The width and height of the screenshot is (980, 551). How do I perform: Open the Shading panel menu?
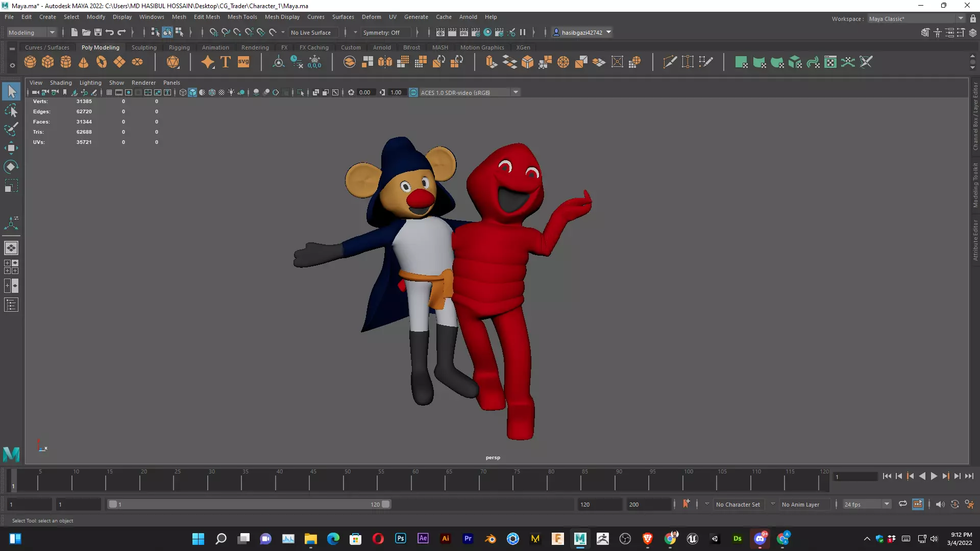click(x=61, y=83)
